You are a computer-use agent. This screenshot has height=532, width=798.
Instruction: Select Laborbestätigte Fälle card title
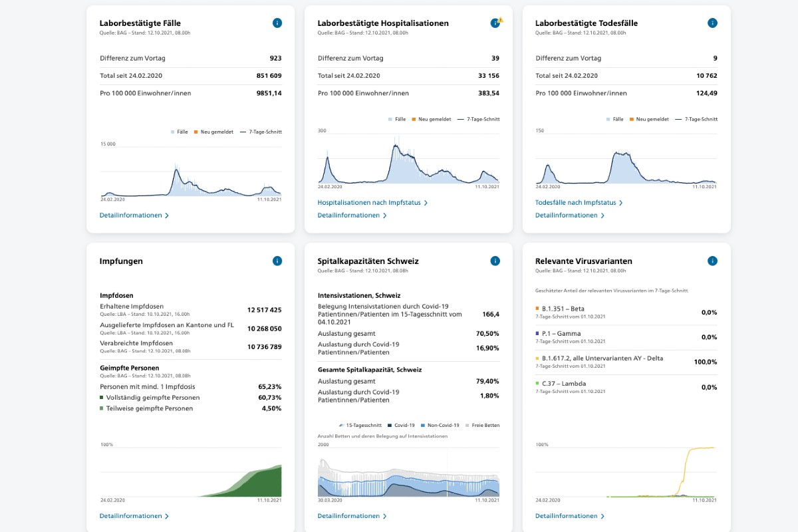[x=140, y=23]
